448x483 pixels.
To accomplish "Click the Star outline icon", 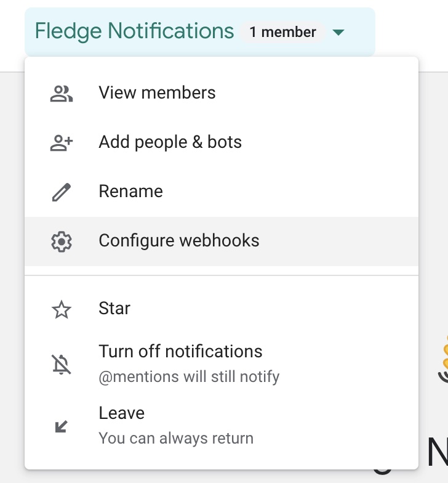I will 61,309.
